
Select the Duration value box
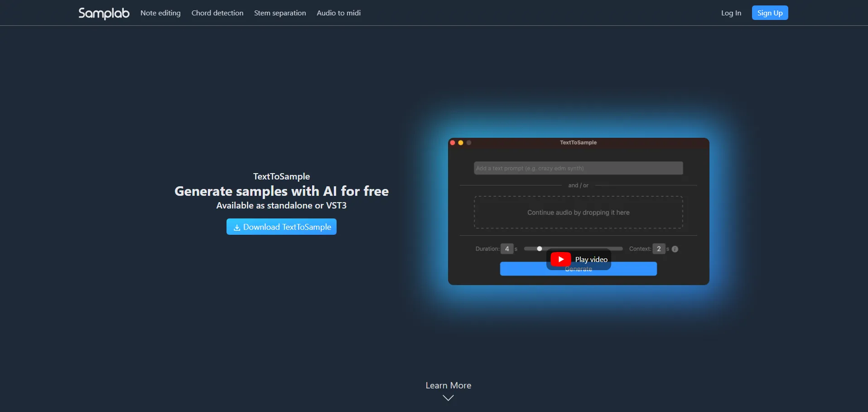507,249
